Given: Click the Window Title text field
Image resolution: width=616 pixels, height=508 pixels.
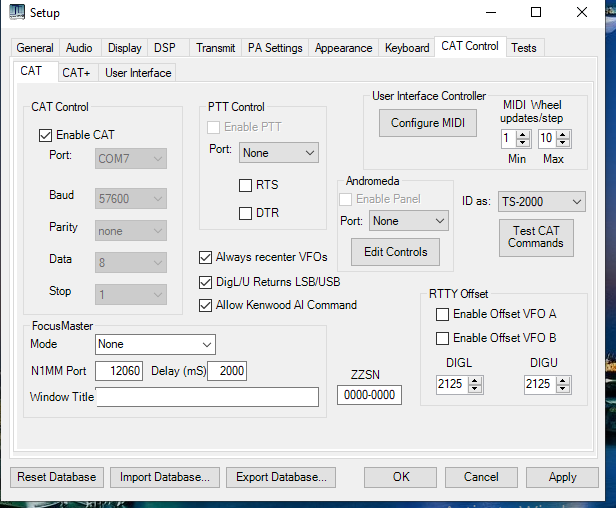Looking at the screenshot, I should (x=207, y=398).
